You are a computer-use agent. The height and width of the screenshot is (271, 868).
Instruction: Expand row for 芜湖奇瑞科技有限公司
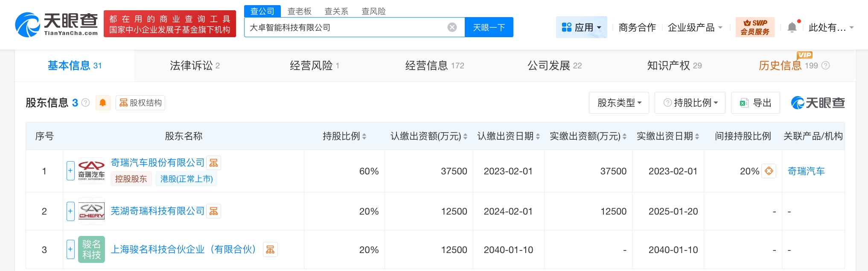(x=70, y=211)
